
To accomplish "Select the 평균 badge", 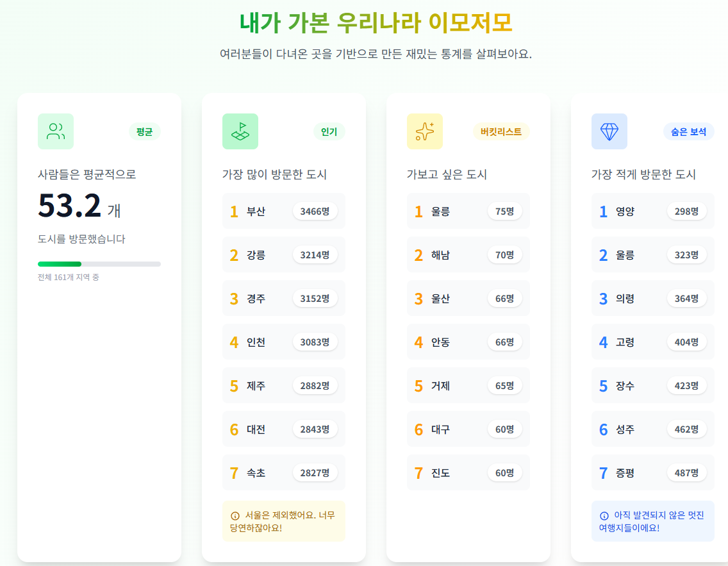I will coord(145,131).
